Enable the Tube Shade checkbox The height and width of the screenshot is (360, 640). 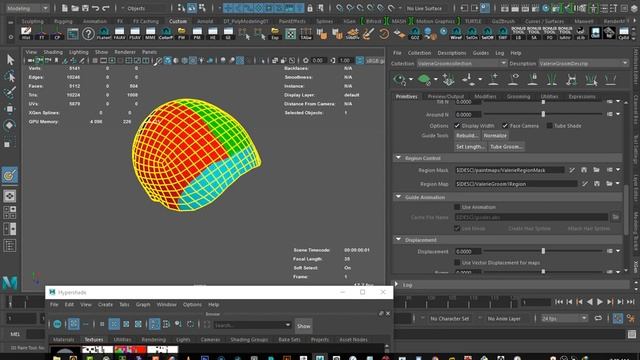point(549,126)
